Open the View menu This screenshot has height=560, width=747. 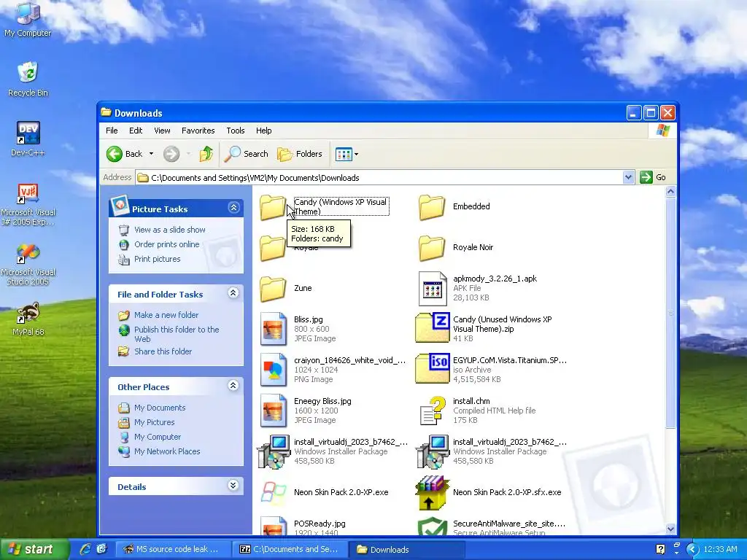(162, 131)
